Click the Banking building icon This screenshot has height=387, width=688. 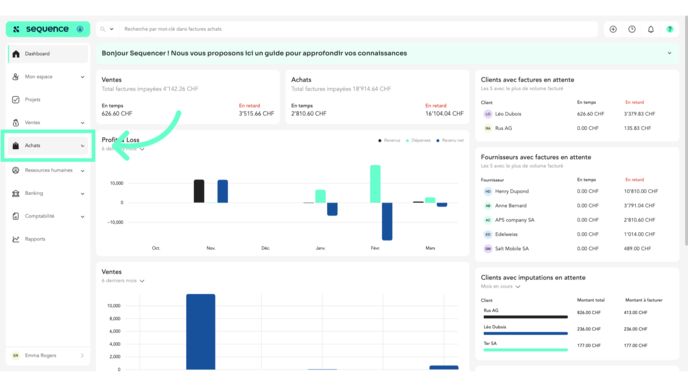point(16,194)
